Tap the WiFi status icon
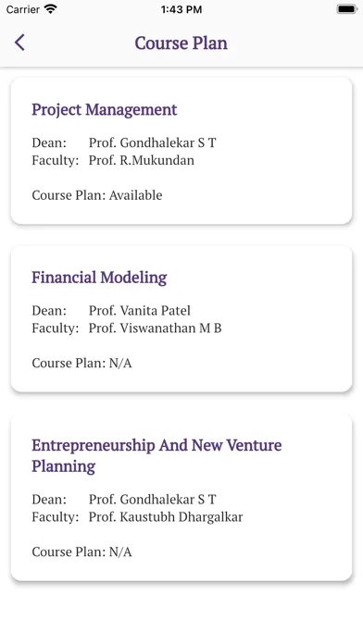This screenshot has height=644, width=363. point(51,8)
